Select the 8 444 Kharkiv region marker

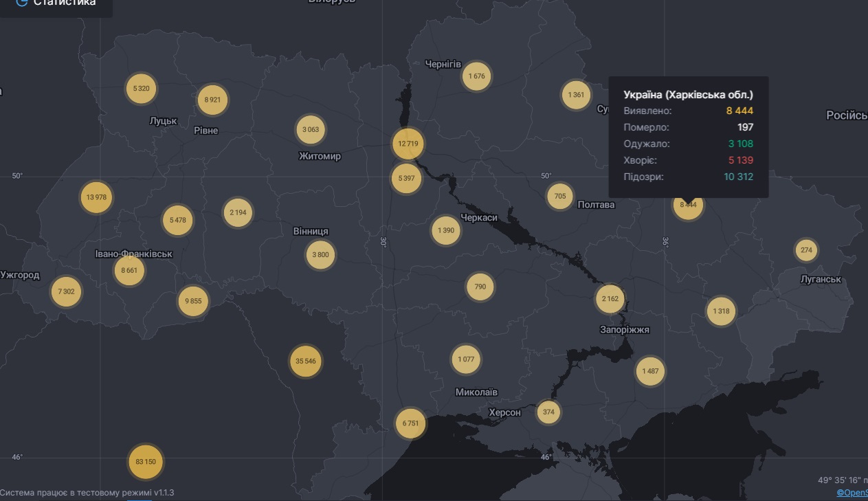(x=688, y=205)
